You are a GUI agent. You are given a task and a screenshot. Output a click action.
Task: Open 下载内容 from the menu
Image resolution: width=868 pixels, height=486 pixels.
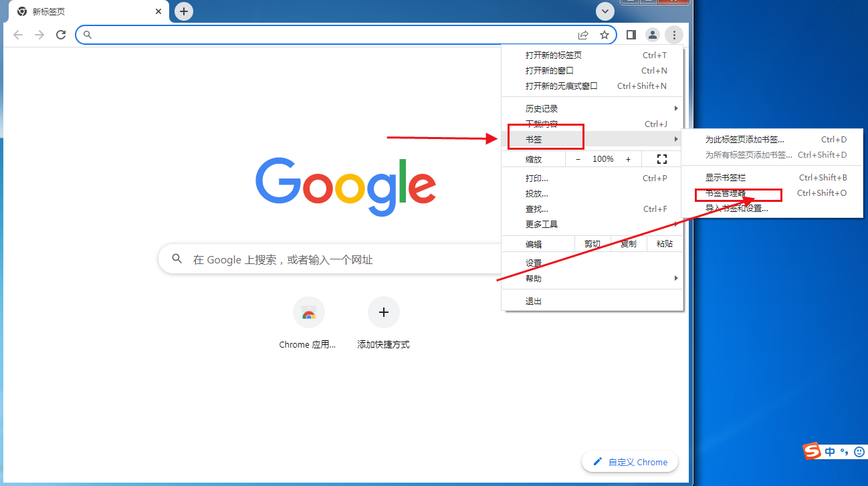pyautogui.click(x=592, y=124)
